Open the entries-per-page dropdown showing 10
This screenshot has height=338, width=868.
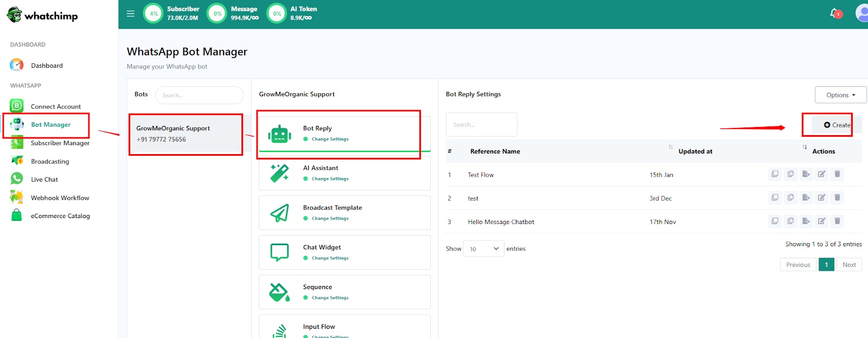(x=483, y=249)
